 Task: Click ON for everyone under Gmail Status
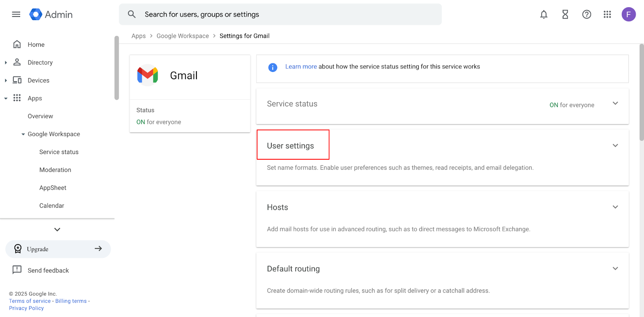tap(159, 122)
